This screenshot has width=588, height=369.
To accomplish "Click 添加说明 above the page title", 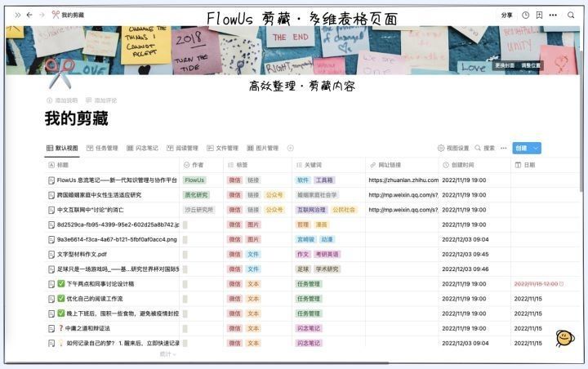I will pyautogui.click(x=62, y=100).
